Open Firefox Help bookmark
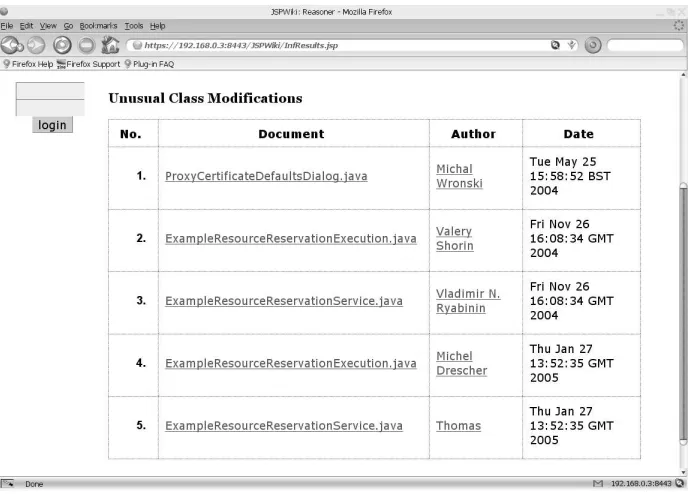The image size is (692, 494). [28, 64]
